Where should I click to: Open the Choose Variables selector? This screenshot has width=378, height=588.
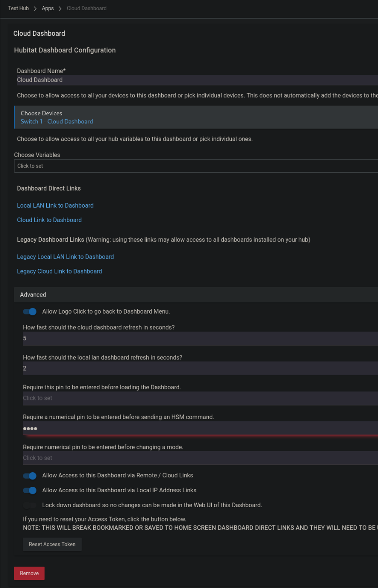pyautogui.click(x=196, y=166)
